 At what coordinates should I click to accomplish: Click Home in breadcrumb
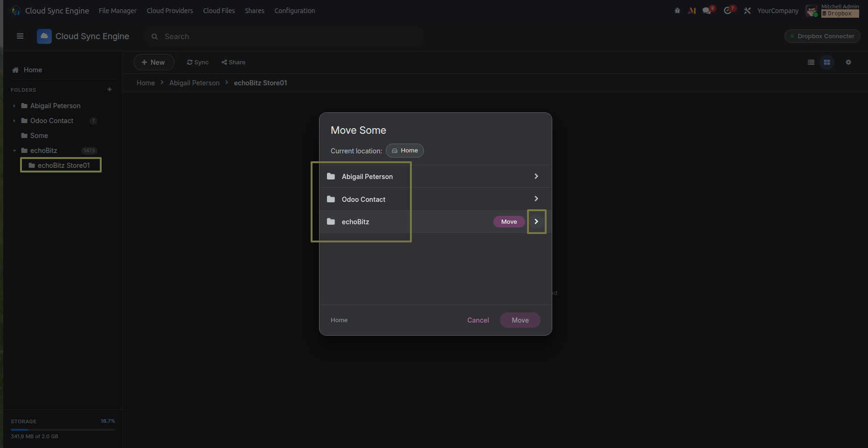click(x=146, y=83)
